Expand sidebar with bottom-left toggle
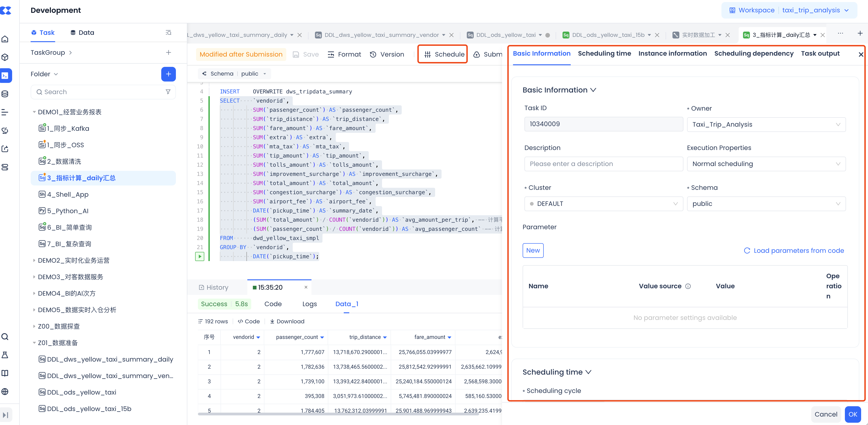 click(6, 414)
